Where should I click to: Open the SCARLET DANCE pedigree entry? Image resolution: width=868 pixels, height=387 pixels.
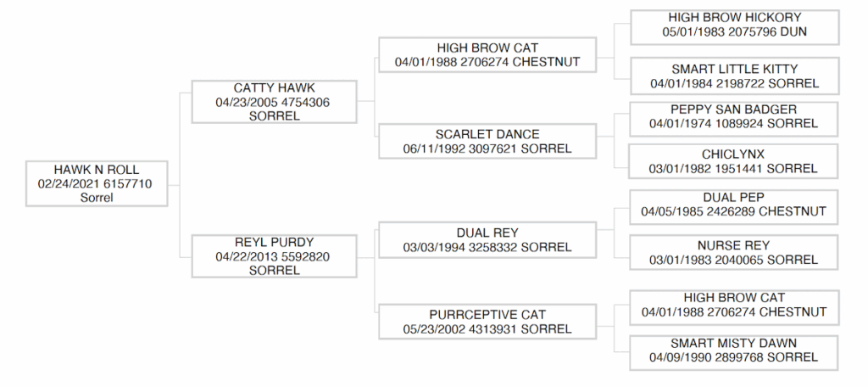coord(487,134)
